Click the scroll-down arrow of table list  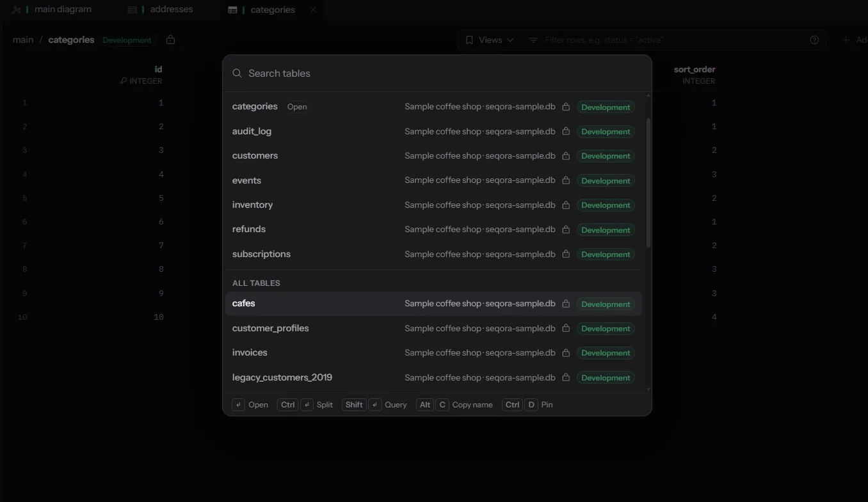click(648, 389)
